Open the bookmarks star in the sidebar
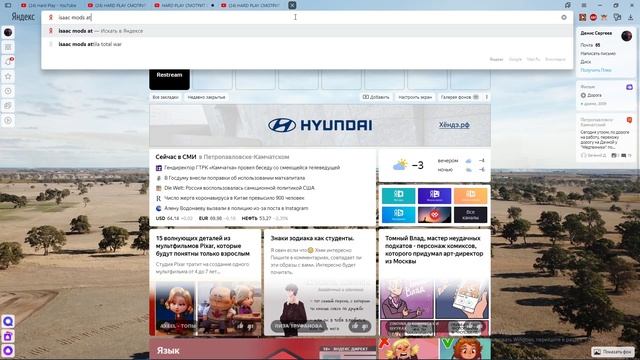 tap(8, 76)
